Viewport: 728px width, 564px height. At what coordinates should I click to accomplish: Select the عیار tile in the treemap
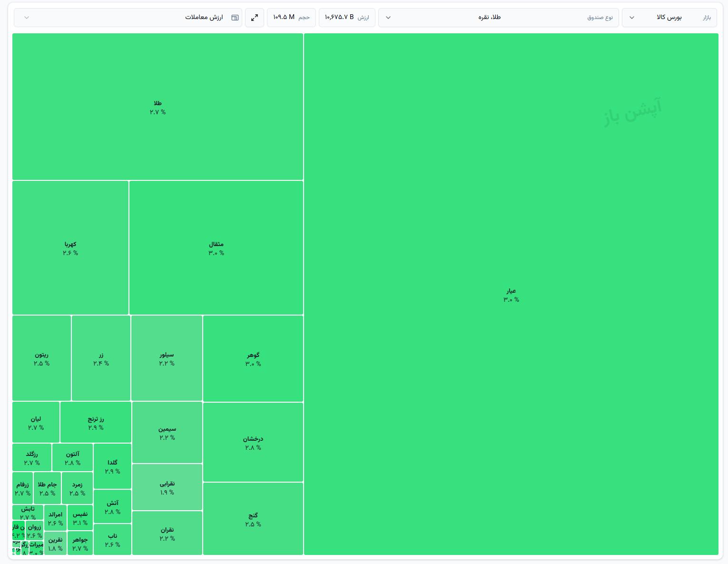511,294
